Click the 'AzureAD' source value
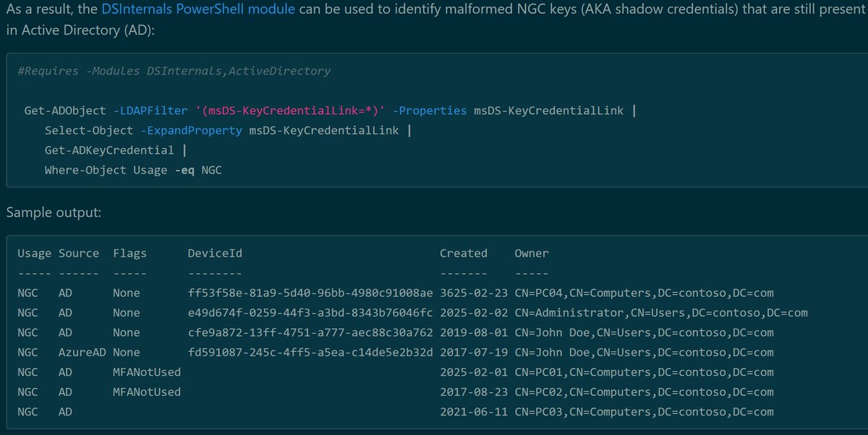Screen dimensions: 868x435 point(82,353)
